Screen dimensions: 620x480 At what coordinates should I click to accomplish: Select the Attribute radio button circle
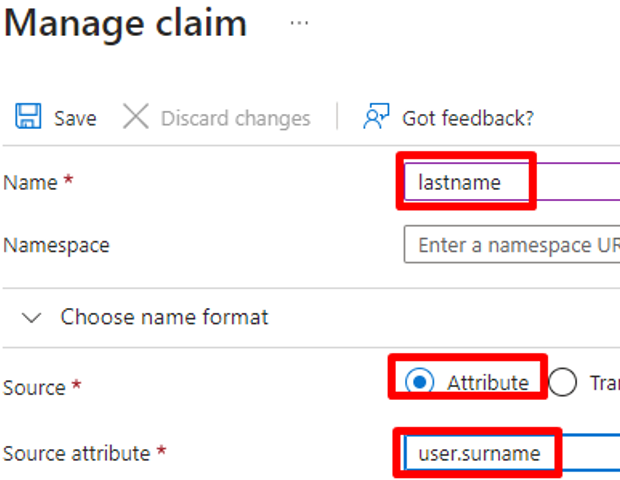point(421,382)
